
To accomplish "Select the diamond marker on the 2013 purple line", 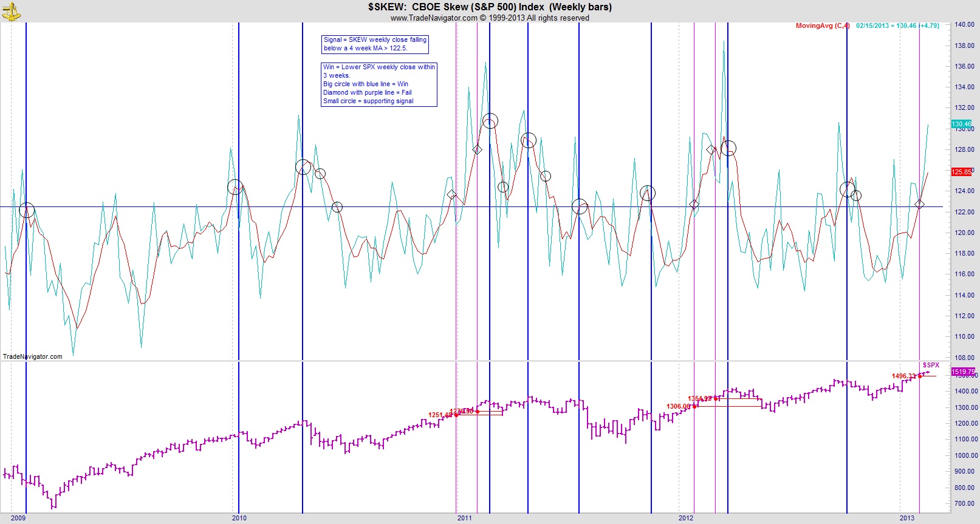I will (920, 205).
